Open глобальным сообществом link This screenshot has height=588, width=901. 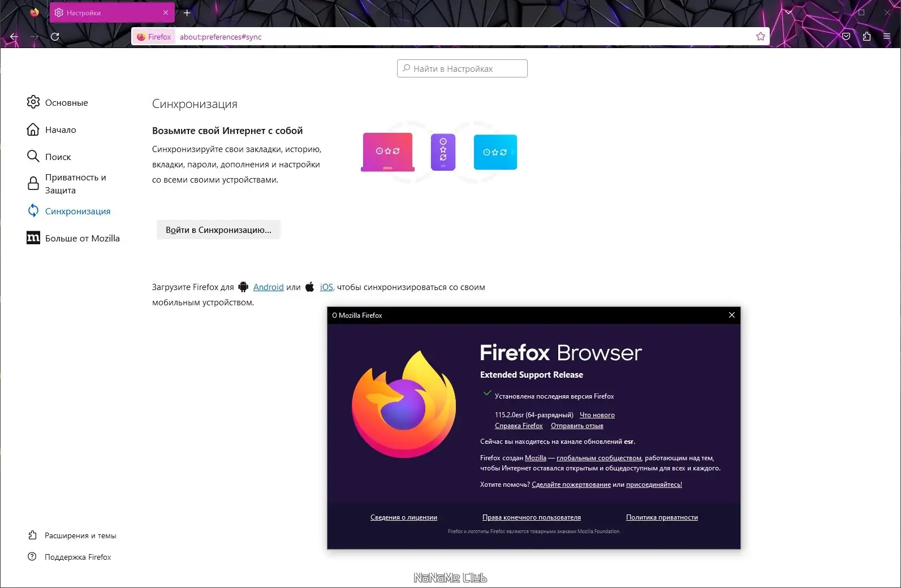[x=599, y=458]
